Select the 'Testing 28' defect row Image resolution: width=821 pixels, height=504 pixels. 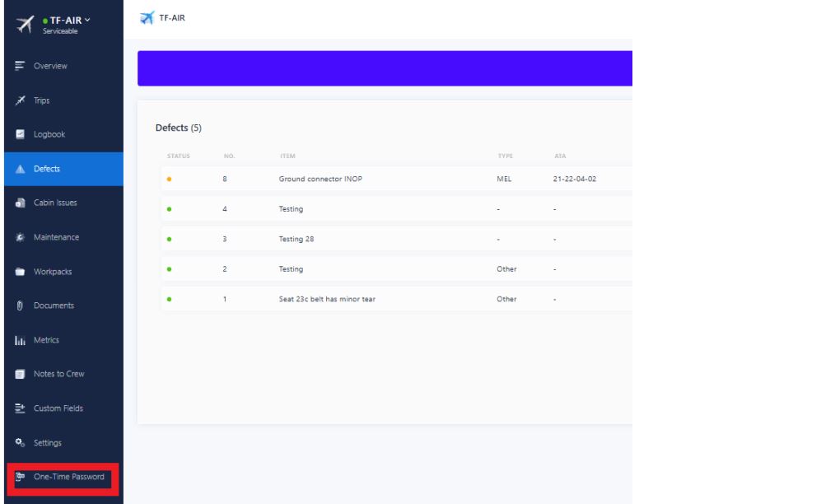296,240
